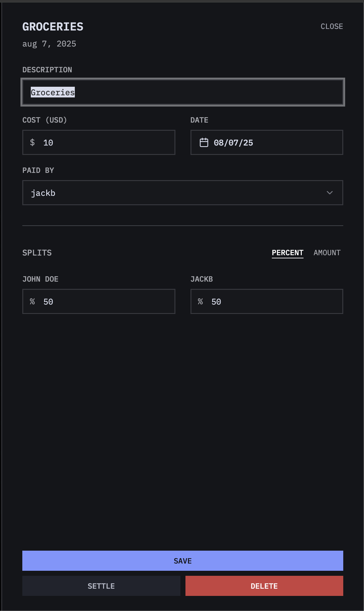The image size is (364, 611).
Task: Close the expense panel
Action: click(332, 26)
